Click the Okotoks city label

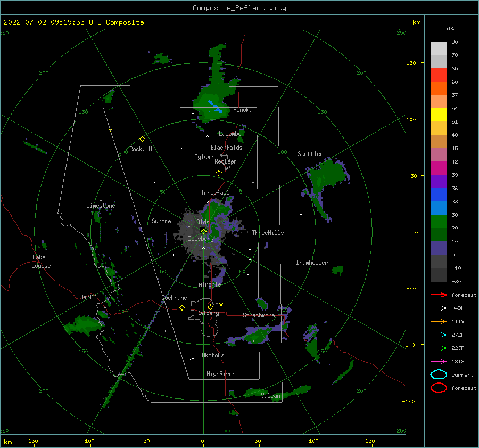coord(213,355)
